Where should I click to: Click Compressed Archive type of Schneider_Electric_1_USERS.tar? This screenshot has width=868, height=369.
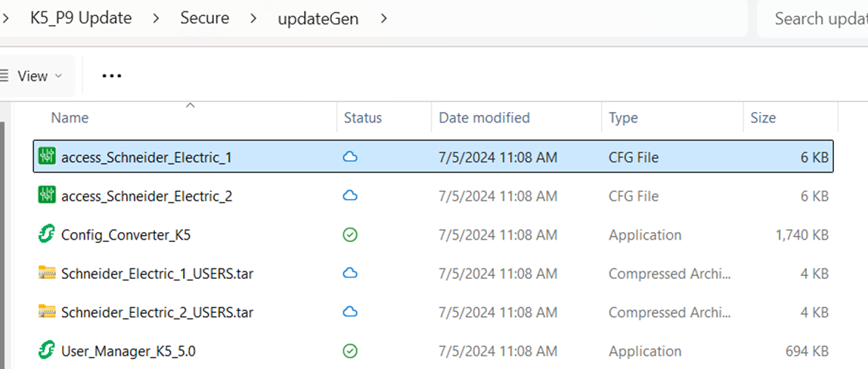pyautogui.click(x=670, y=274)
